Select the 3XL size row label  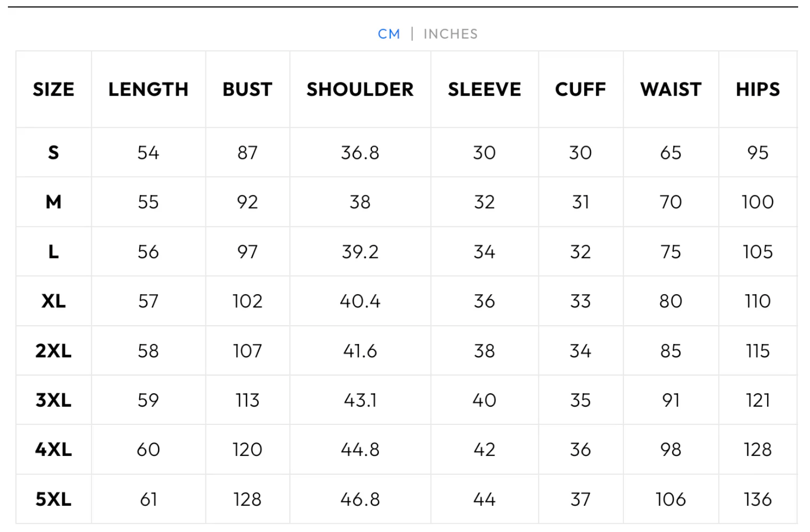53,400
